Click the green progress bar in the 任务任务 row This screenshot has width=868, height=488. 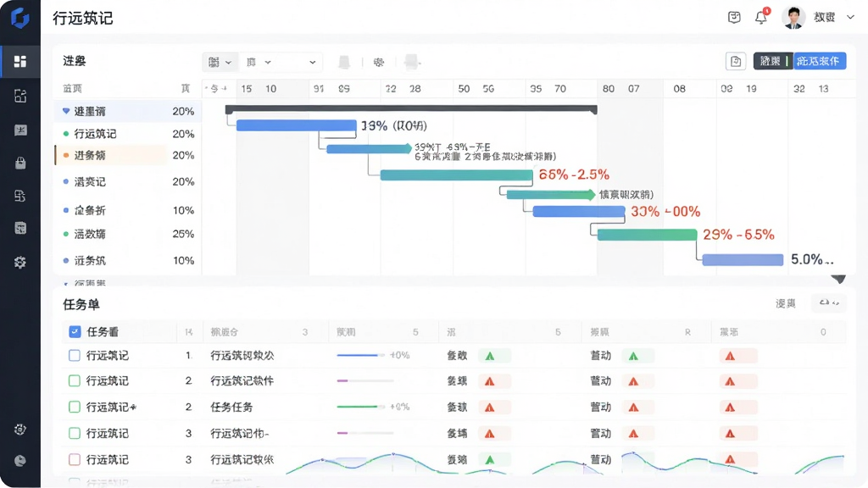tap(359, 407)
